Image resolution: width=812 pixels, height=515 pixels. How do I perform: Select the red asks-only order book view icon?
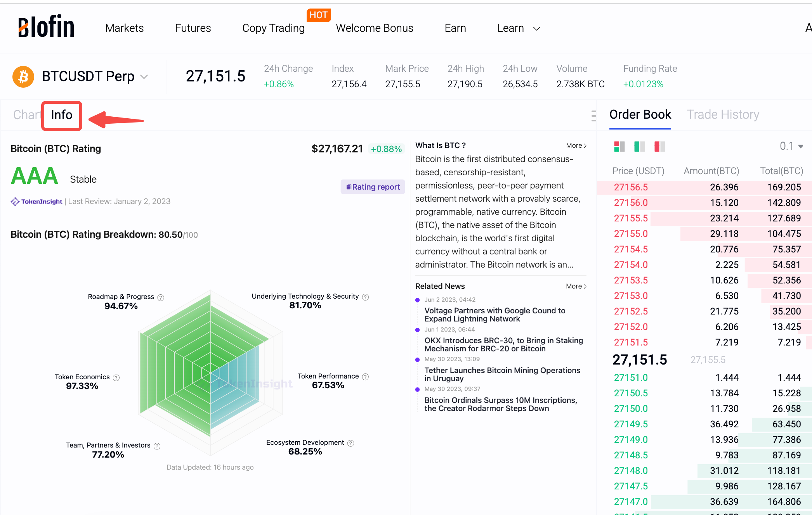pyautogui.click(x=659, y=147)
